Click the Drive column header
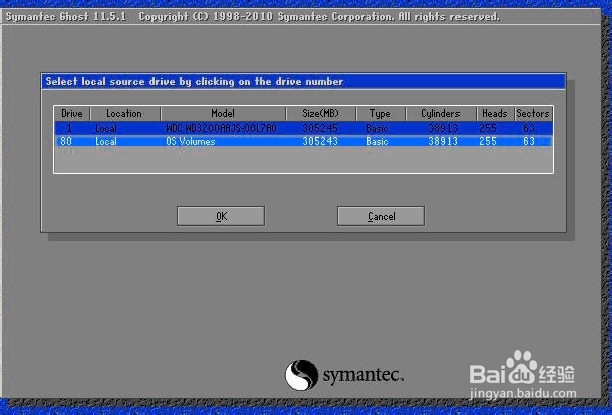The image size is (612, 415). (x=72, y=113)
